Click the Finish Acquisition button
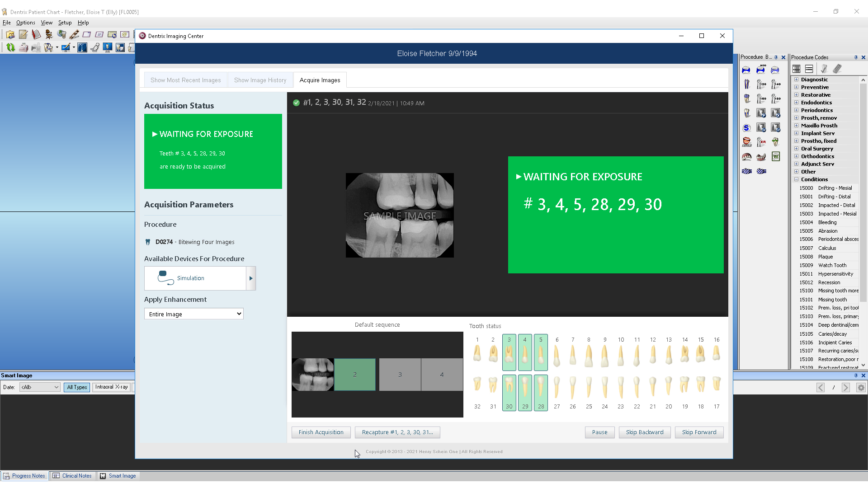 click(321, 432)
